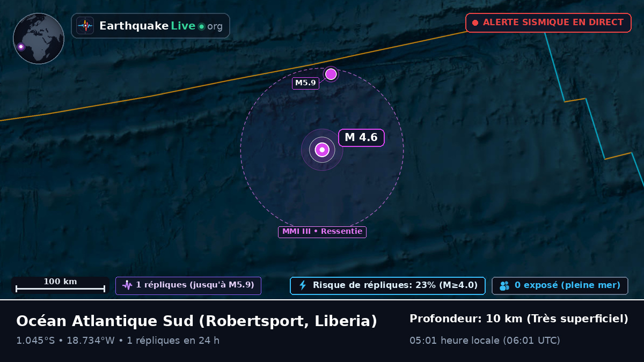644x362 pixels.
Task: Click the ALERTE SISMIQUE EN DIRECT badge
Action: [x=548, y=23]
